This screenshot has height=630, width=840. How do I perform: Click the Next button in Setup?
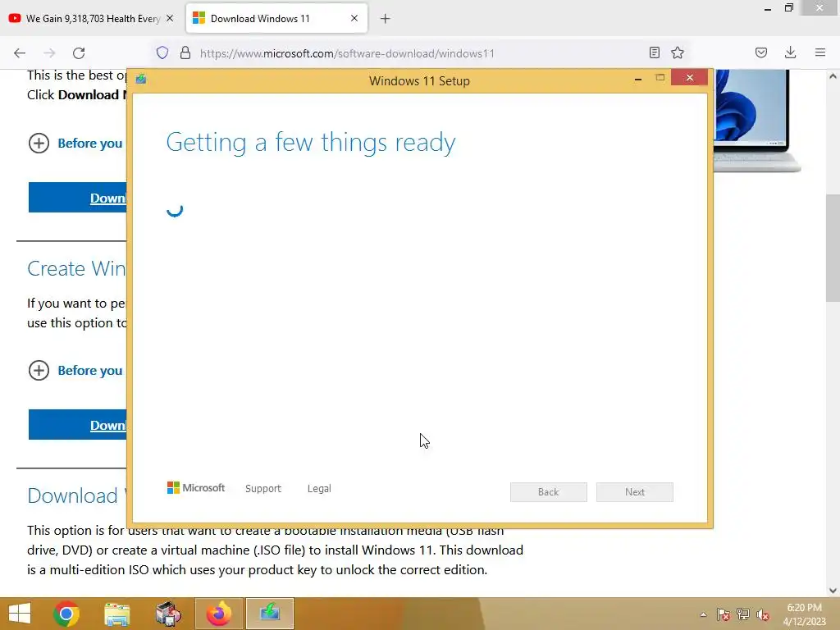(635, 492)
